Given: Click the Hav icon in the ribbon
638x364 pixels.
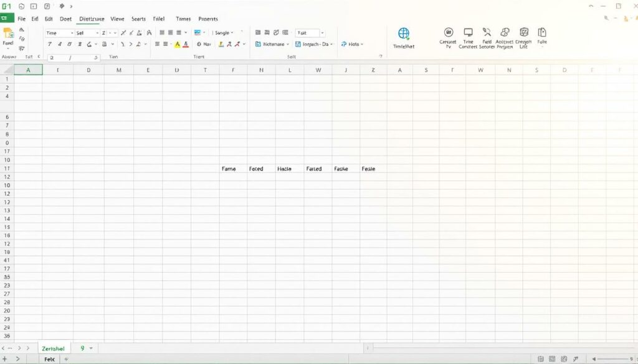Looking at the screenshot, I should coord(199,44).
